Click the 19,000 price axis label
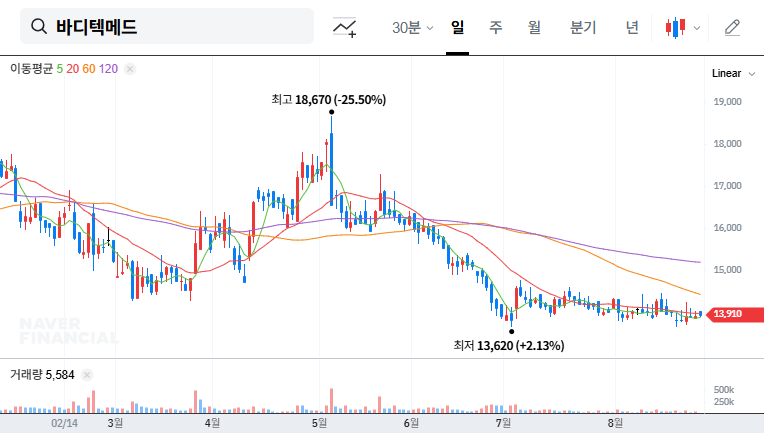764x433 pixels. click(x=727, y=102)
